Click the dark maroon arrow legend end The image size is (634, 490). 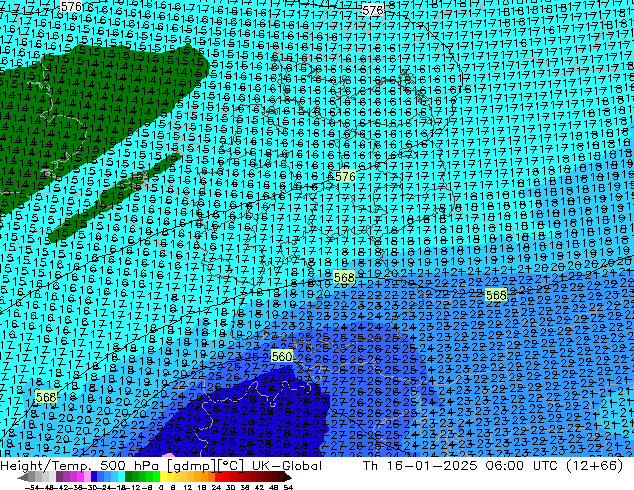pos(288,477)
